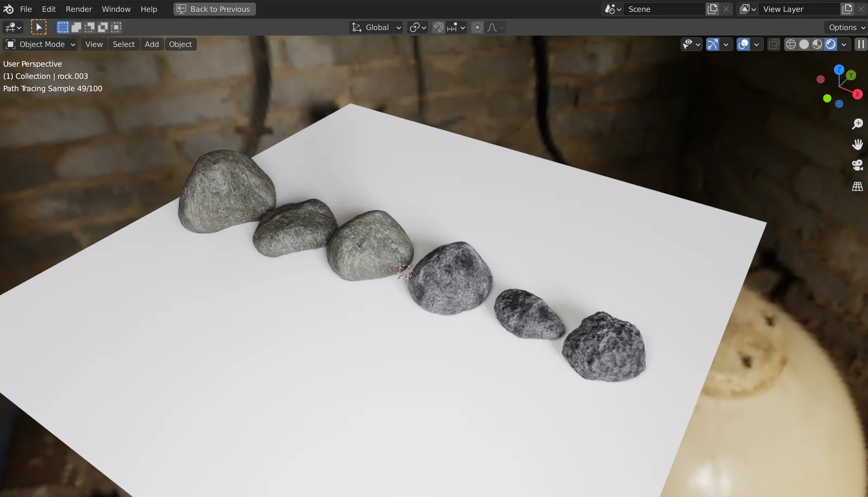The image size is (868, 497).
Task: Click the Rendered shading mode icon
Action: pyautogui.click(x=831, y=44)
